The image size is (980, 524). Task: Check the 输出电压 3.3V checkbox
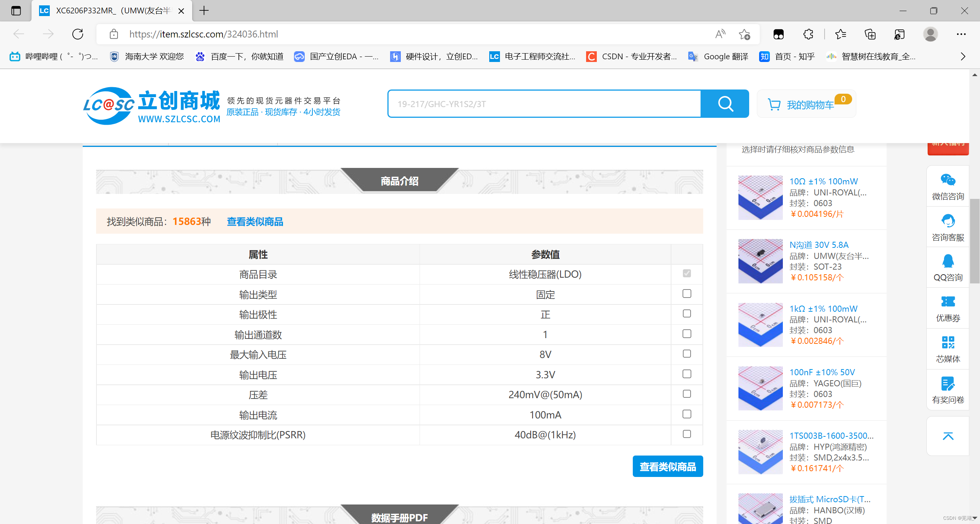687,374
